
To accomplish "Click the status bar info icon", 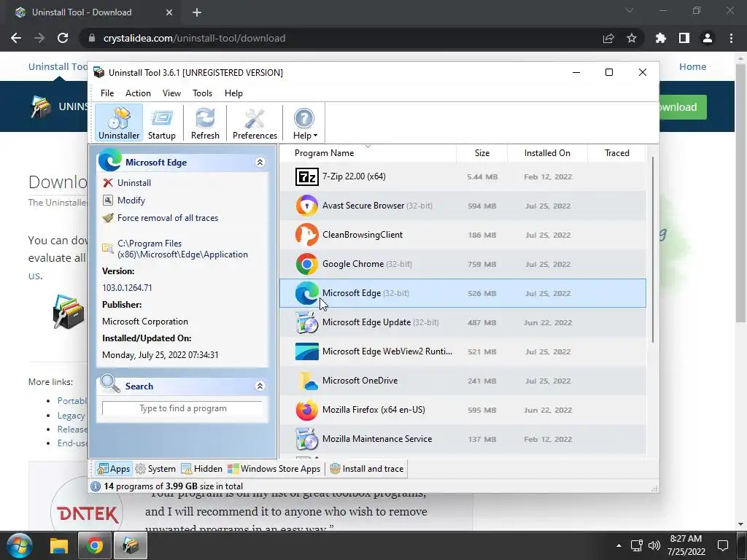I will pyautogui.click(x=96, y=486).
